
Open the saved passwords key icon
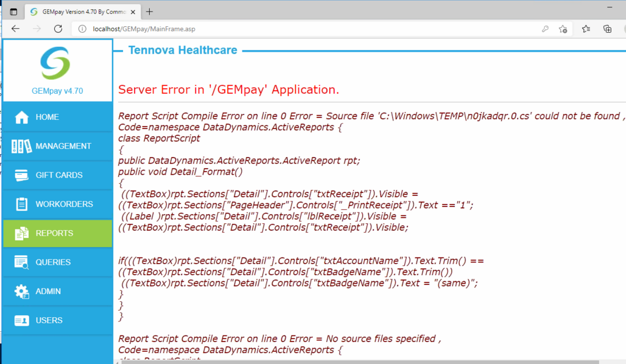click(545, 29)
